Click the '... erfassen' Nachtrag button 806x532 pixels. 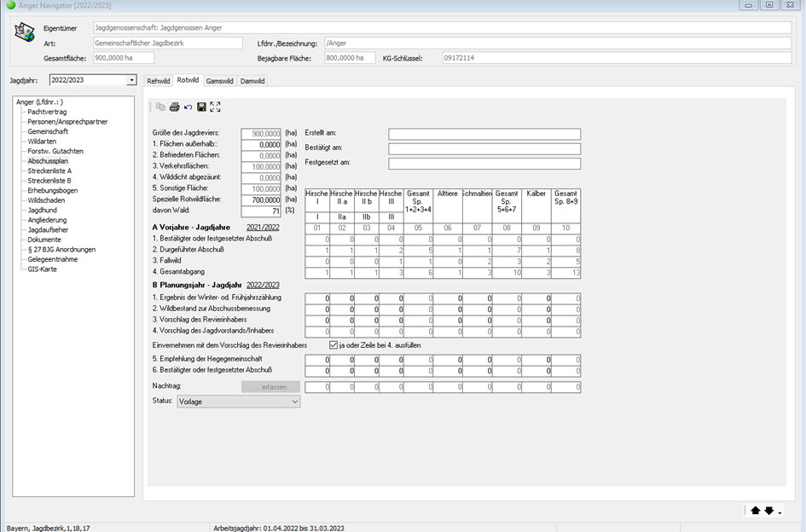(x=270, y=387)
